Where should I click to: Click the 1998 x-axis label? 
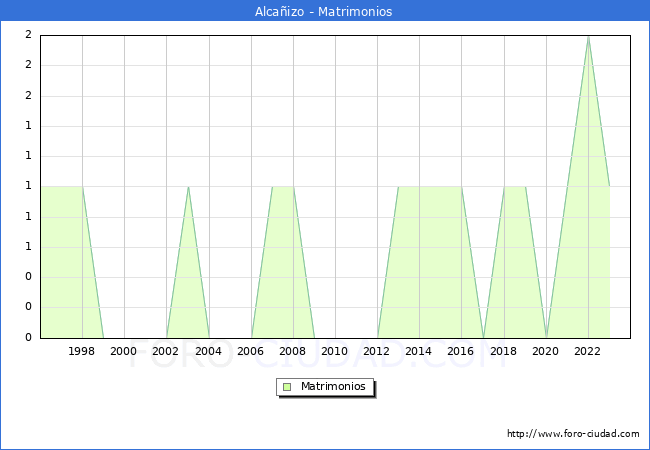[81, 351]
